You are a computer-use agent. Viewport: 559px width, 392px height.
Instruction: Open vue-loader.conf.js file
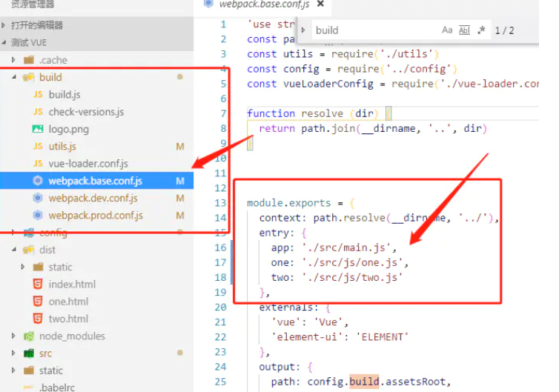[88, 163]
